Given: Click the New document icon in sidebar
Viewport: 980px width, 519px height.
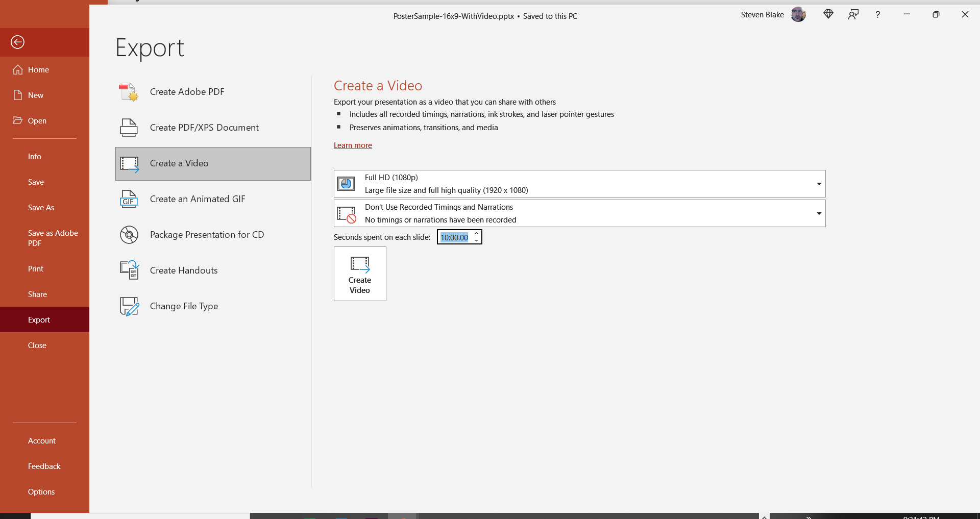Looking at the screenshot, I should click(x=18, y=95).
